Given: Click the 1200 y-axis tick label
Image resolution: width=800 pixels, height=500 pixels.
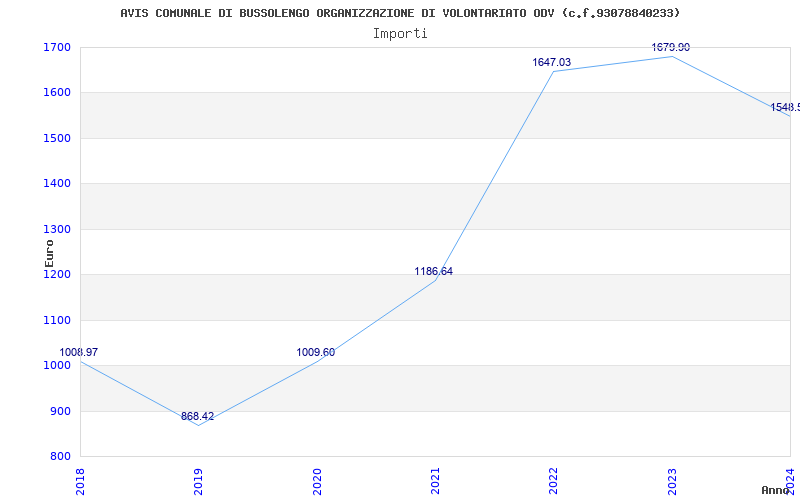Looking at the screenshot, I should click(x=57, y=274).
